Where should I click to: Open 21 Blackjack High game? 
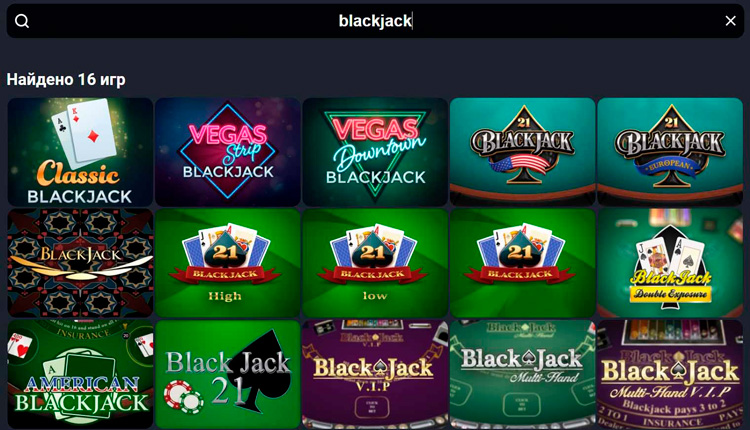click(228, 263)
